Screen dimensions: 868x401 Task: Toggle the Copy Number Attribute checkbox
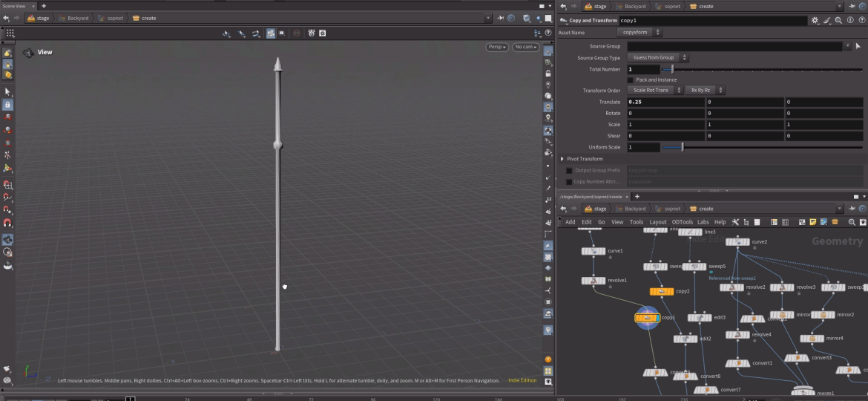click(x=569, y=181)
